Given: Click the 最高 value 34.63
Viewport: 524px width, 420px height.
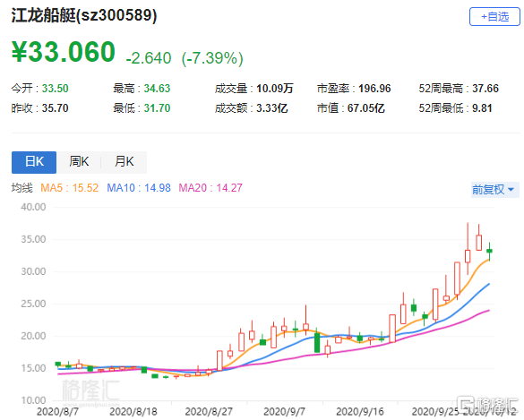Looking at the screenshot, I should 157,89.
